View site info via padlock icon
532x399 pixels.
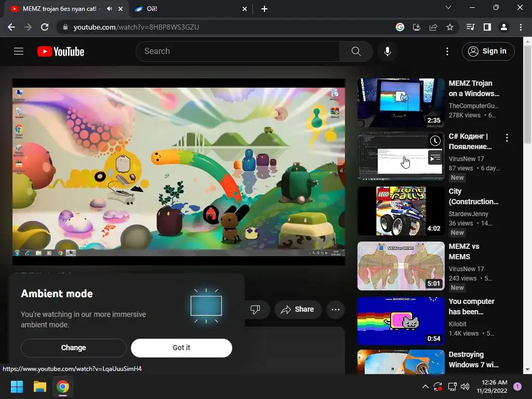[x=65, y=27]
